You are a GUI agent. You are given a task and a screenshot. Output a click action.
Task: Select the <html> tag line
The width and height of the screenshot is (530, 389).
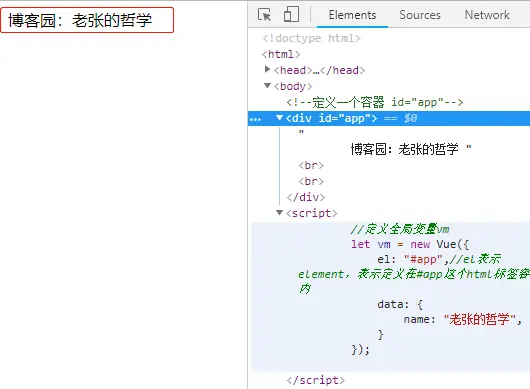coord(281,54)
